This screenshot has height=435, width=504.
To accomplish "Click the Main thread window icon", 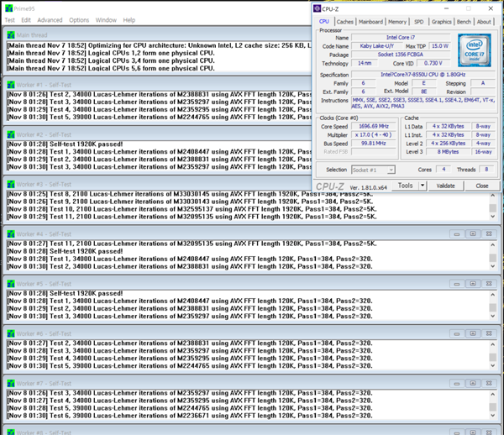I will click(11, 35).
